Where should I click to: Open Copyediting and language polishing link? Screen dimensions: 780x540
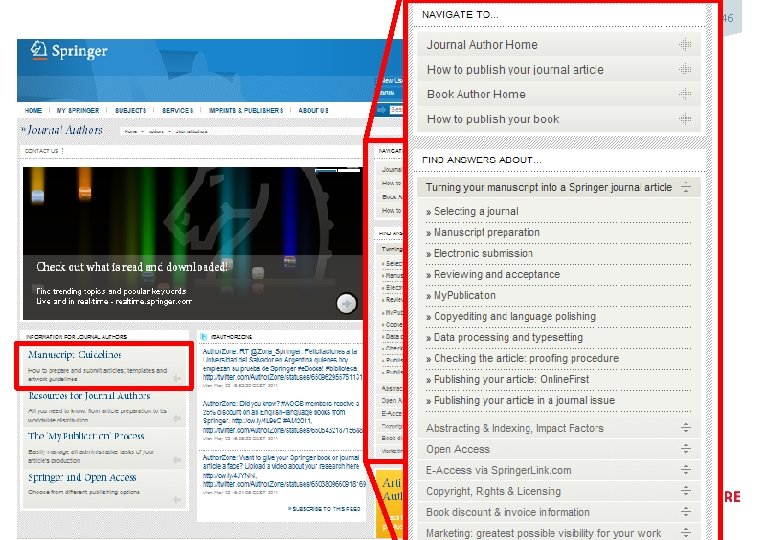[x=514, y=316]
